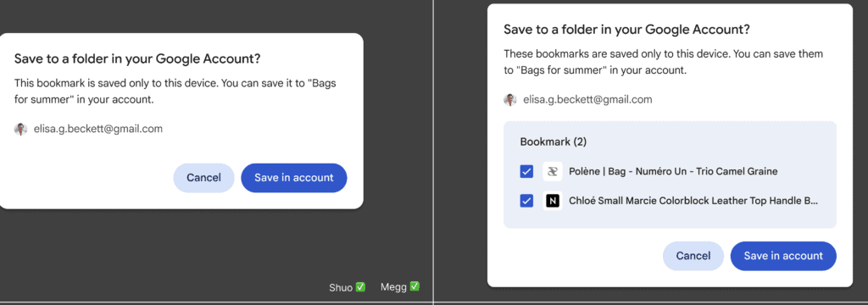
Task: Click the green checkmark next to Megg
Action: point(414,286)
